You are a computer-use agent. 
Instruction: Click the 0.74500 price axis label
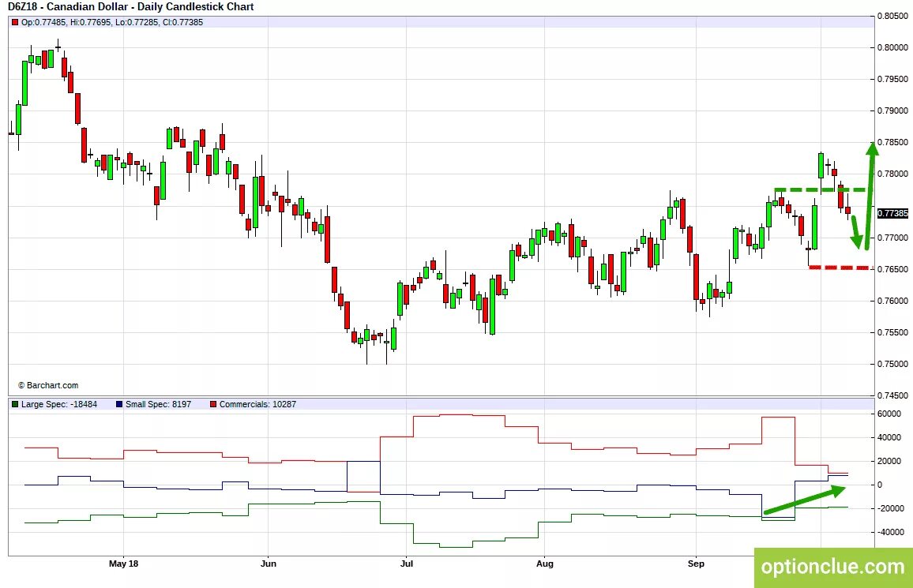point(892,395)
